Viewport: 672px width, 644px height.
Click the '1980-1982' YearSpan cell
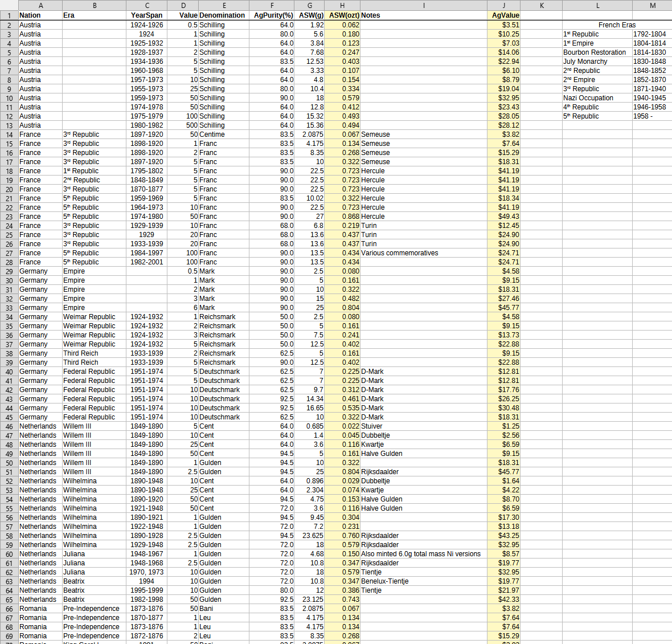(146, 125)
